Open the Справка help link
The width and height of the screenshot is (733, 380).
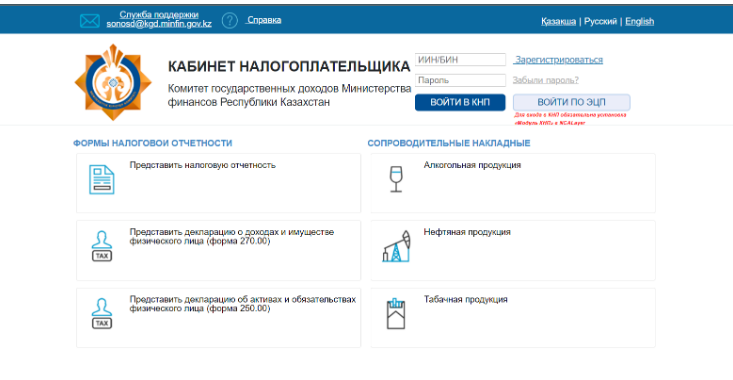pos(264,20)
